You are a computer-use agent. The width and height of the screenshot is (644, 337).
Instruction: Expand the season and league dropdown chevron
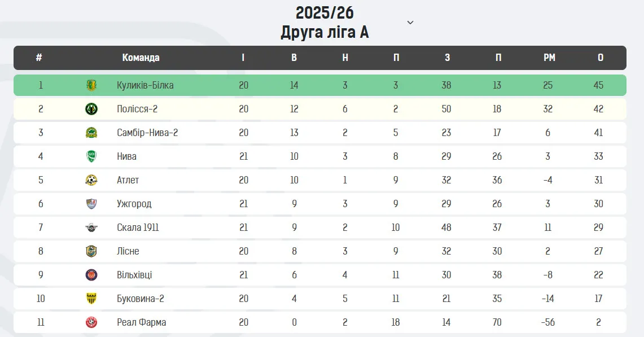tap(410, 23)
